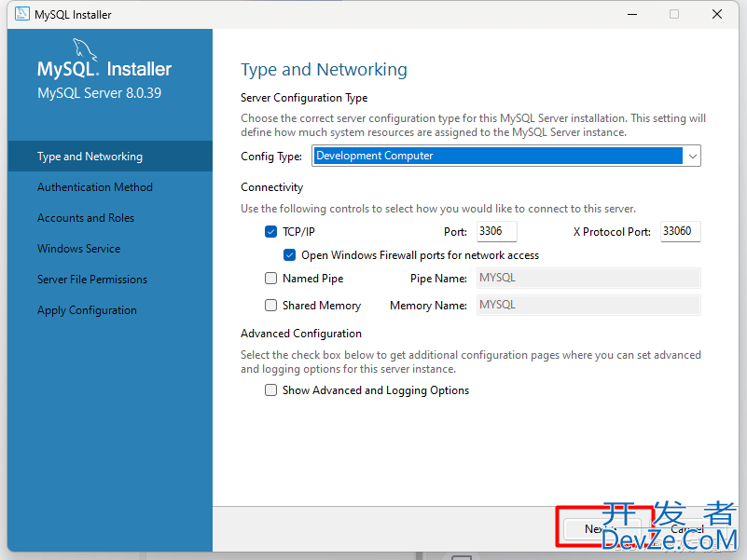Click the MySQL dolphin logo in sidebar
The height and width of the screenshot is (560, 747).
click(x=85, y=49)
